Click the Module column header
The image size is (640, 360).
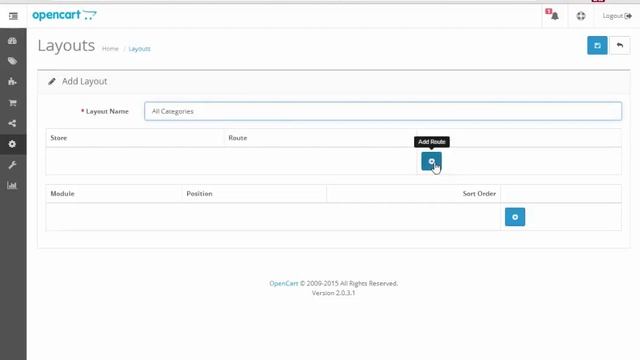(62, 193)
